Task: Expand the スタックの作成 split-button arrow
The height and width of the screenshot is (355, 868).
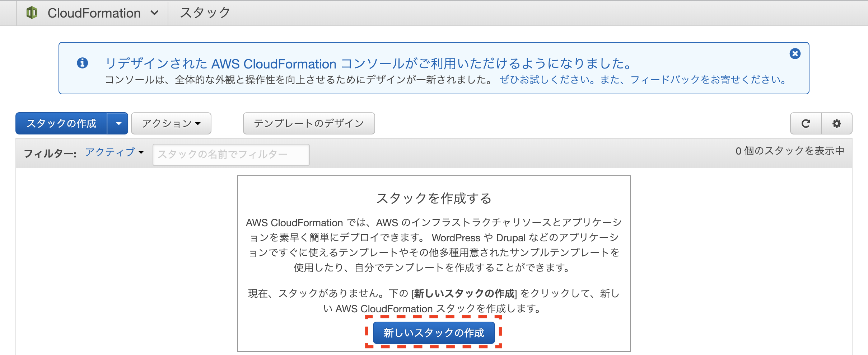Action: point(118,123)
